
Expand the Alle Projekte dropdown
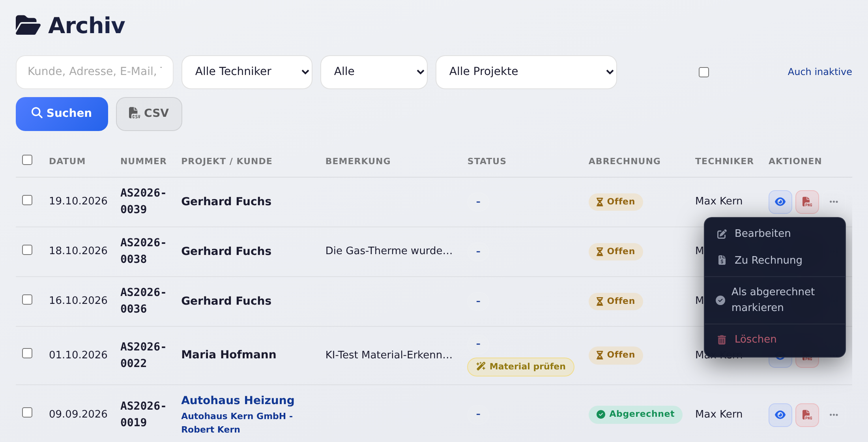(526, 72)
